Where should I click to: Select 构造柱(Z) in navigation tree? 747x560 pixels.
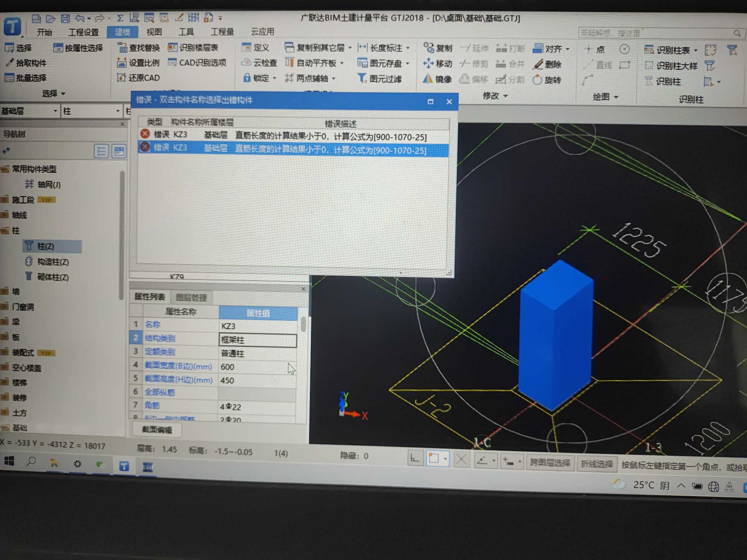click(47, 262)
